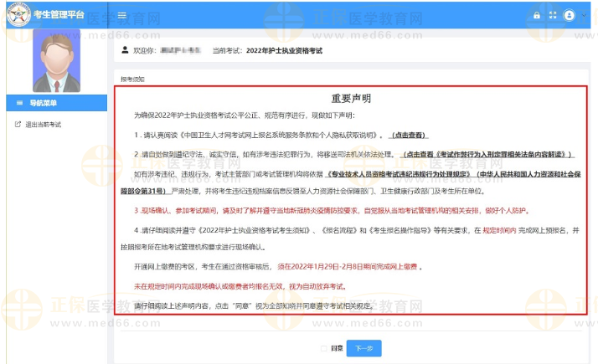Click the exit icon beside 退出当前考试
Image resolution: width=598 pixels, height=364 pixels.
[x=18, y=125]
